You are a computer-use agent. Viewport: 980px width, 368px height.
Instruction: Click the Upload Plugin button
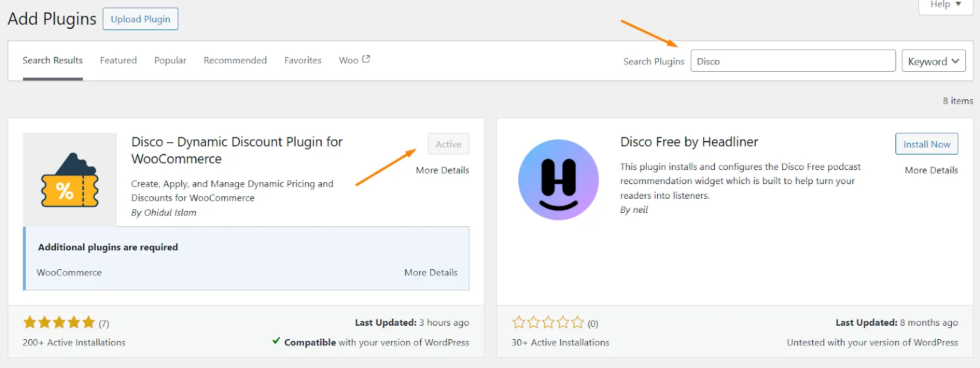tap(140, 19)
